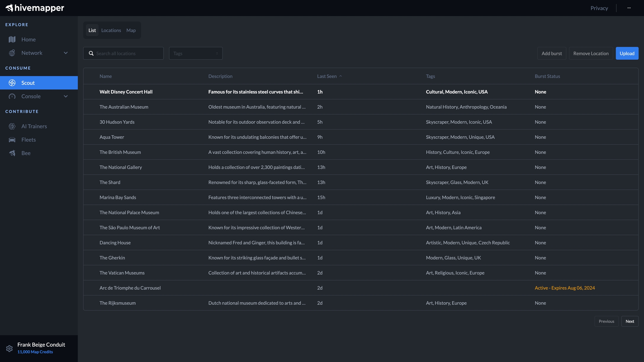
Task: Select The British Museum row
Action: [361, 152]
